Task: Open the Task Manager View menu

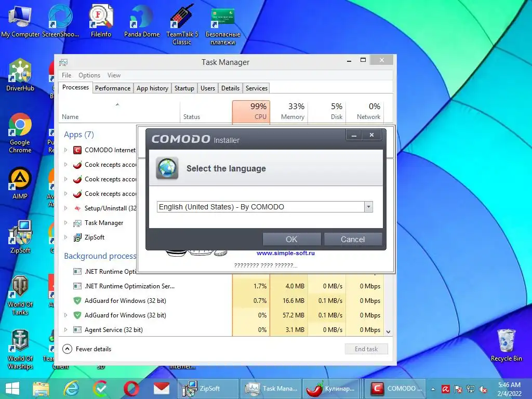Action: [114, 75]
